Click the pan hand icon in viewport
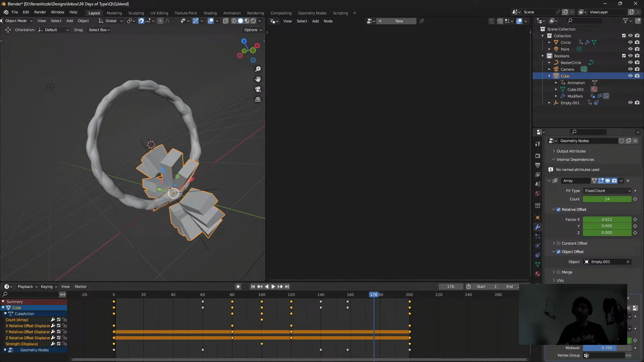The width and height of the screenshot is (644, 362). [258, 79]
